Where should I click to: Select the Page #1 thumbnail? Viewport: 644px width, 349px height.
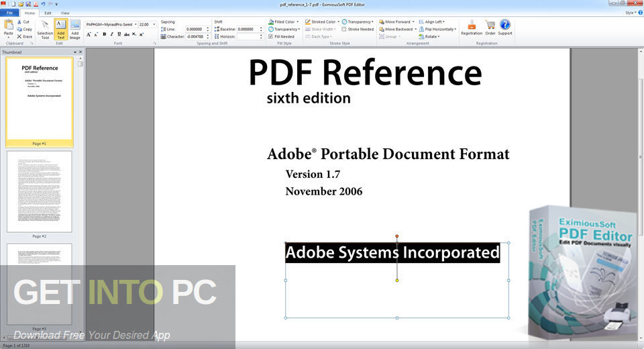point(40,102)
